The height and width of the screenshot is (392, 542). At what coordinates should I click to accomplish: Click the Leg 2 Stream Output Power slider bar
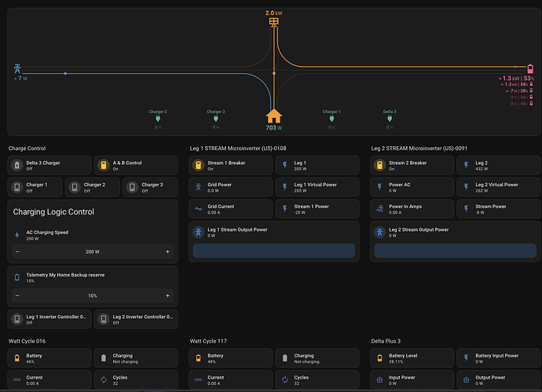pos(456,251)
